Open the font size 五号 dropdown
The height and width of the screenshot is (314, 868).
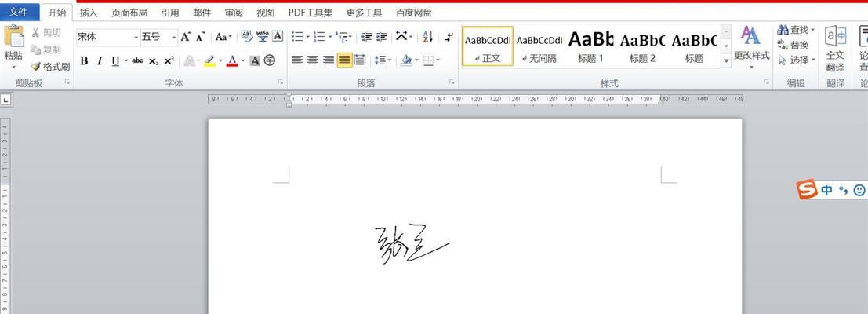pyautogui.click(x=174, y=37)
